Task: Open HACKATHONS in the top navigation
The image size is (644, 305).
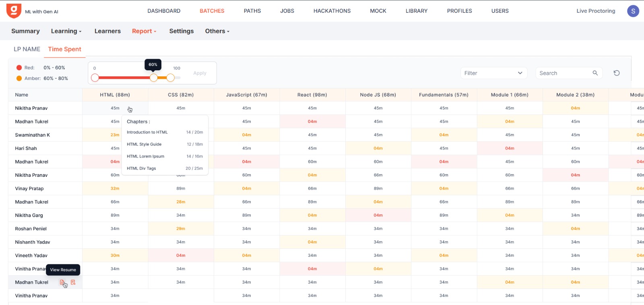Action: click(x=332, y=11)
